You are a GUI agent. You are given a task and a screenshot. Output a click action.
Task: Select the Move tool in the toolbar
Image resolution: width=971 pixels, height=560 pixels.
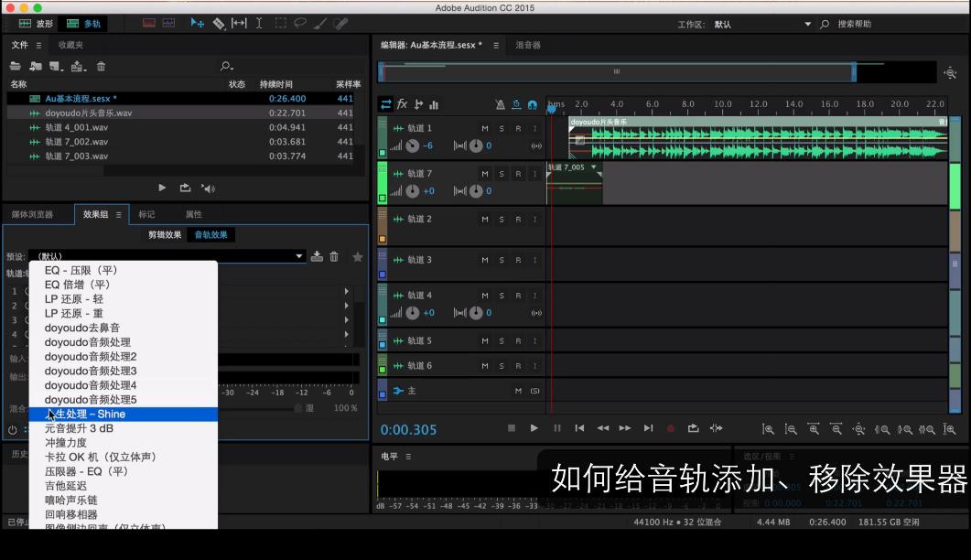pos(196,23)
